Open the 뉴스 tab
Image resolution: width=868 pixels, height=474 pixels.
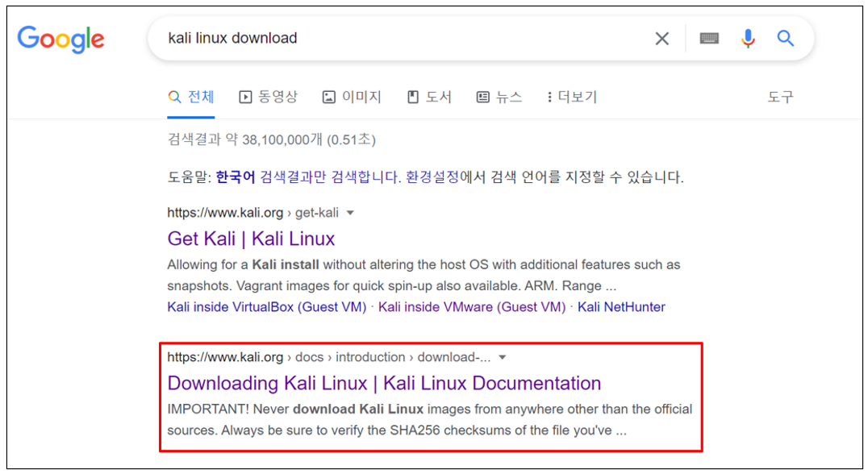click(x=499, y=97)
